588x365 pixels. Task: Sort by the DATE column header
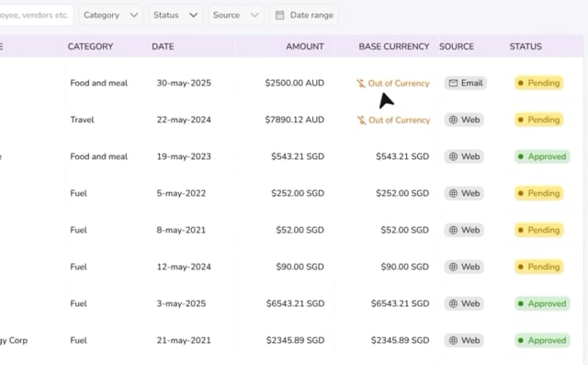click(163, 47)
